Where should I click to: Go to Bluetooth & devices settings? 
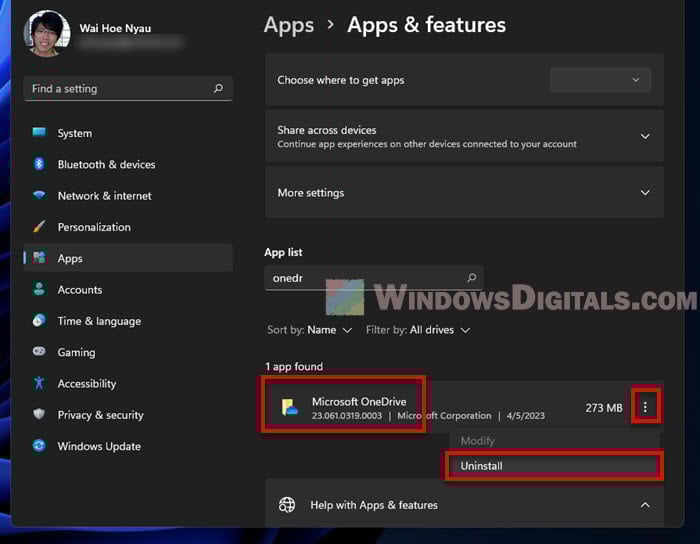pos(128,164)
